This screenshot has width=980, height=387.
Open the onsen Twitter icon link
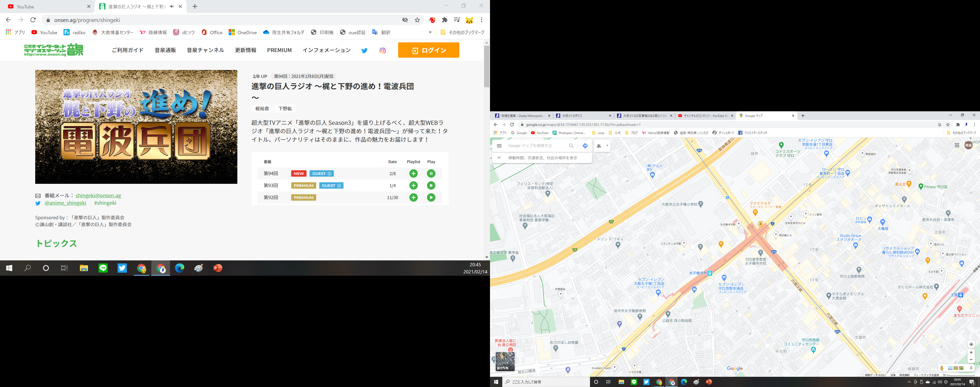pos(364,50)
